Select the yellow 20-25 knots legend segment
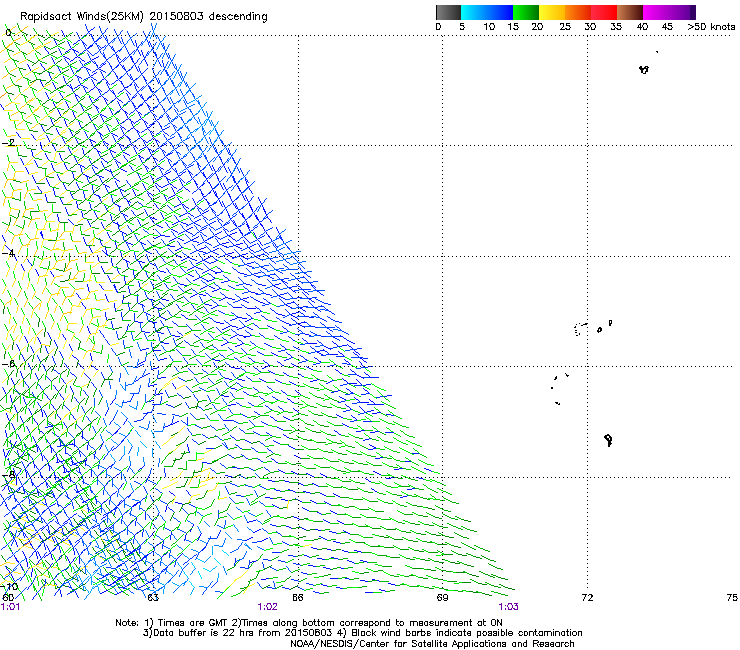The width and height of the screenshot is (740, 650). click(x=552, y=12)
